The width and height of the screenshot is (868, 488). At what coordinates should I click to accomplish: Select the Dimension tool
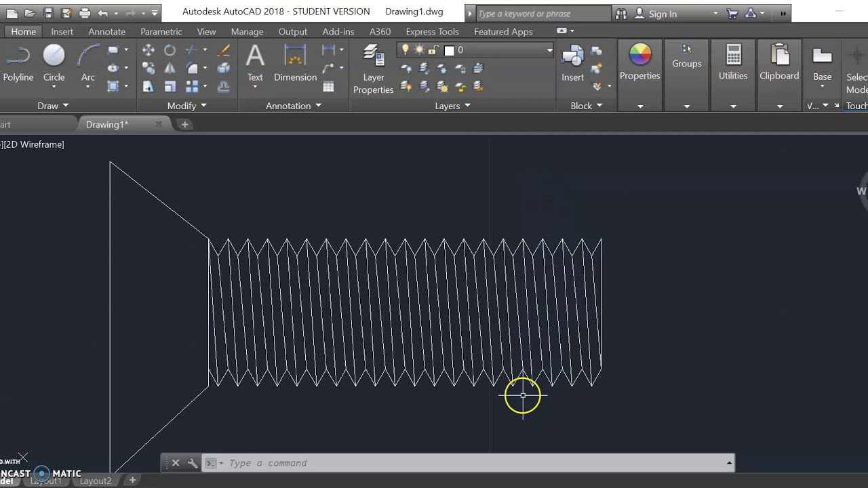pos(295,64)
